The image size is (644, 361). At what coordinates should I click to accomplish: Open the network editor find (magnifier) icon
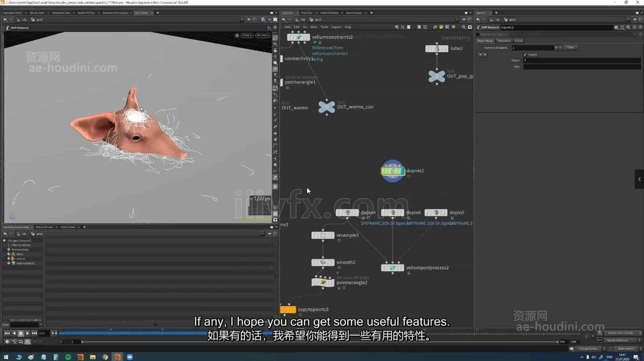(x=464, y=27)
